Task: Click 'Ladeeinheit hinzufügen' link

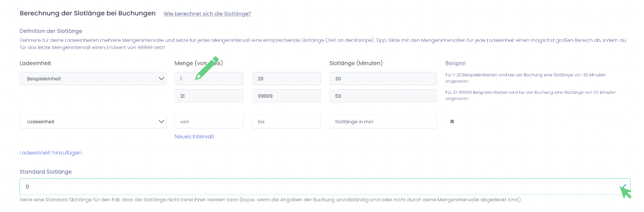Action: (x=50, y=152)
